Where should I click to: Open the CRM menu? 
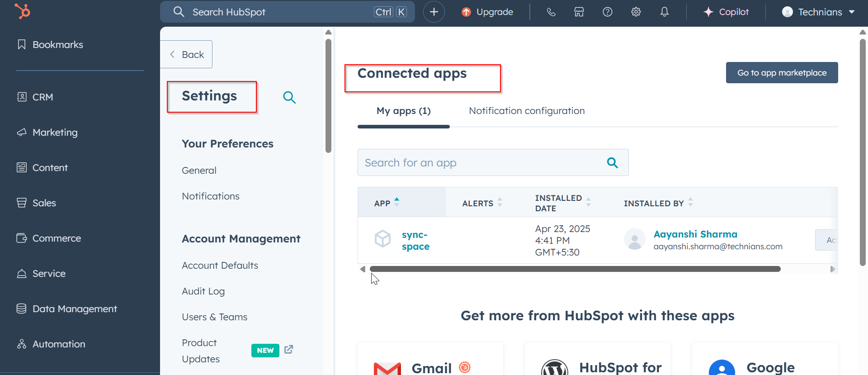(35, 97)
